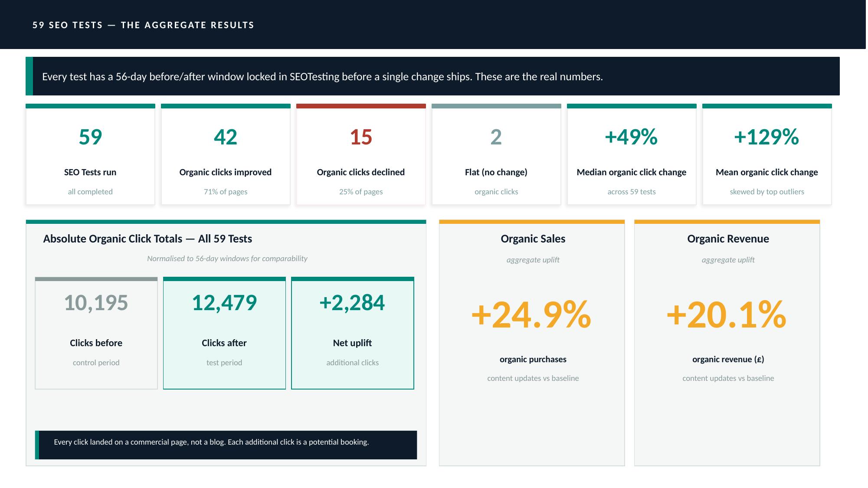Click the red '15' declined figure
This screenshot has width=868, height=488.
pyautogui.click(x=361, y=137)
